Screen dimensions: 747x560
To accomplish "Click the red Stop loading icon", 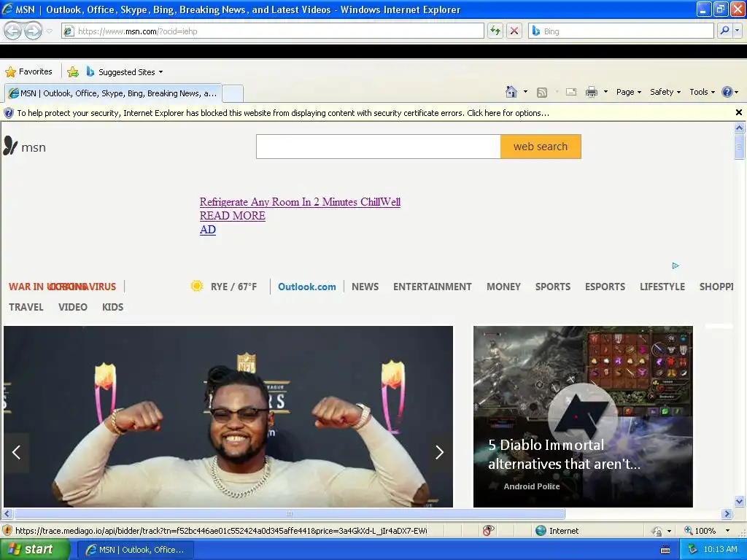I will tap(514, 31).
